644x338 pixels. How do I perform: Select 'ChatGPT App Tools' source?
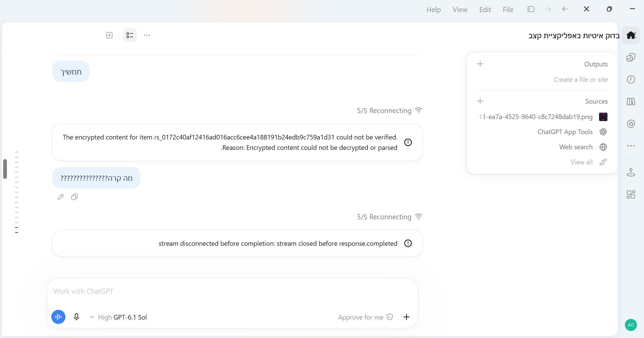(572, 132)
